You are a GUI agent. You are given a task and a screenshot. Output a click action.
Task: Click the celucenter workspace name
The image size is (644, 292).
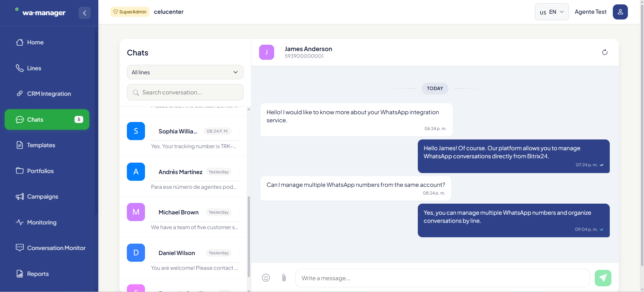pyautogui.click(x=169, y=12)
